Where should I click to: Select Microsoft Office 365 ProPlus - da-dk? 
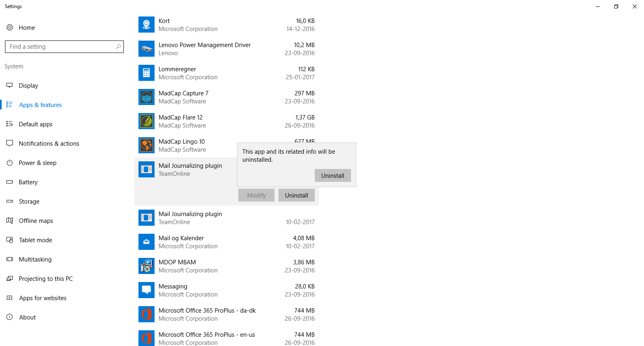[227, 314]
